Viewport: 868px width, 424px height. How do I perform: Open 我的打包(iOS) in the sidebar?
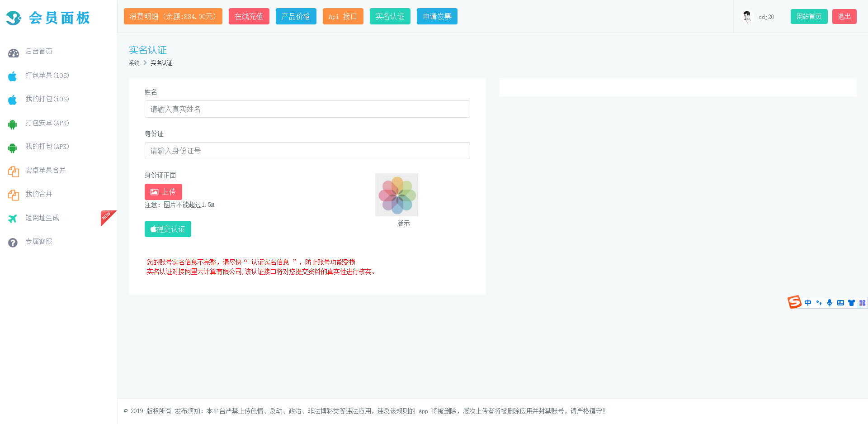click(x=47, y=99)
